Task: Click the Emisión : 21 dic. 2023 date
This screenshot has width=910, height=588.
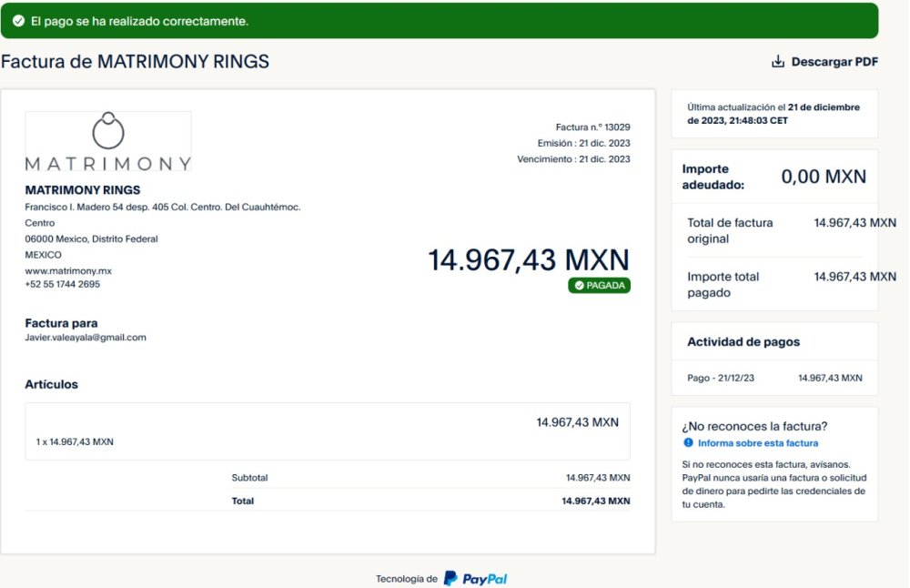Action: 583,143
